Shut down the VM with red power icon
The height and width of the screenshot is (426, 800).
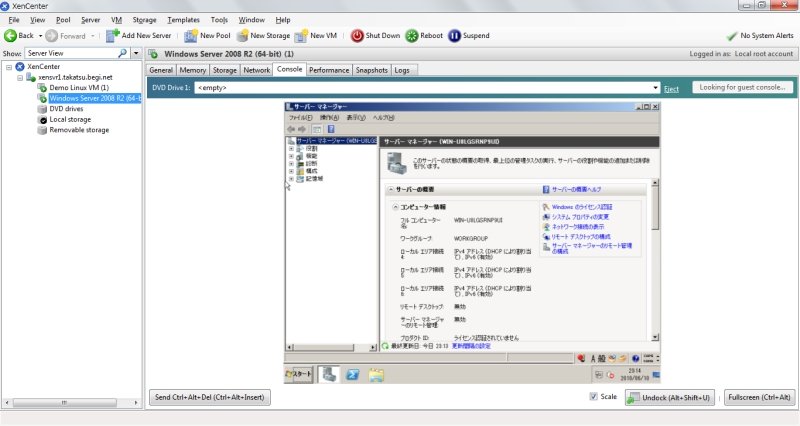pyautogui.click(x=357, y=36)
